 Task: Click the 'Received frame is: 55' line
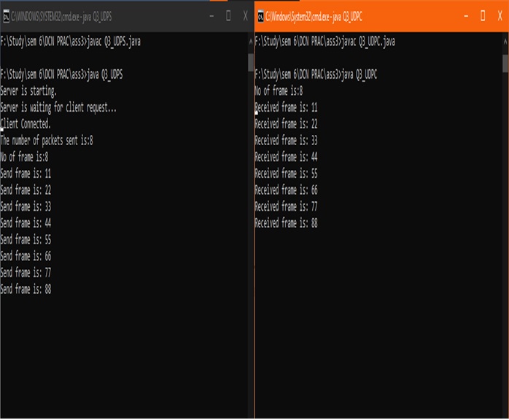pyautogui.click(x=287, y=174)
